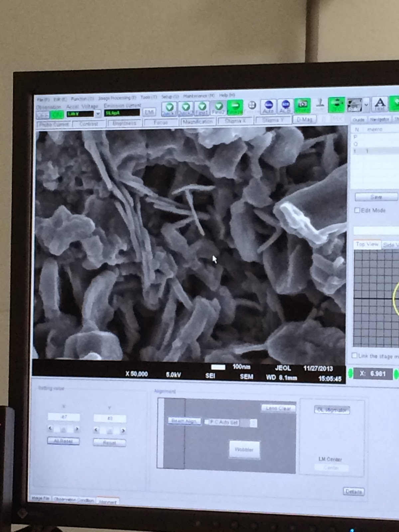
Task: Switch to the Guide tab
Action: click(358, 119)
